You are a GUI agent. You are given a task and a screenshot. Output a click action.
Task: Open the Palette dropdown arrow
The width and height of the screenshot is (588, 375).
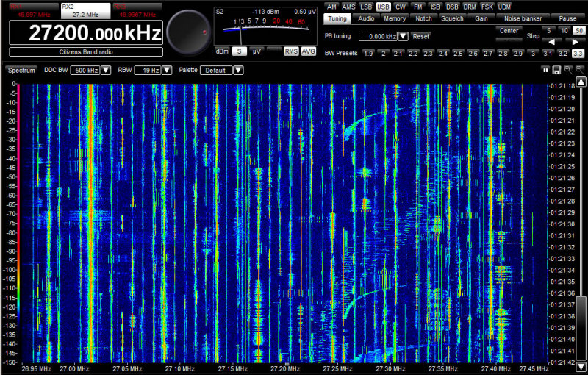click(x=238, y=70)
